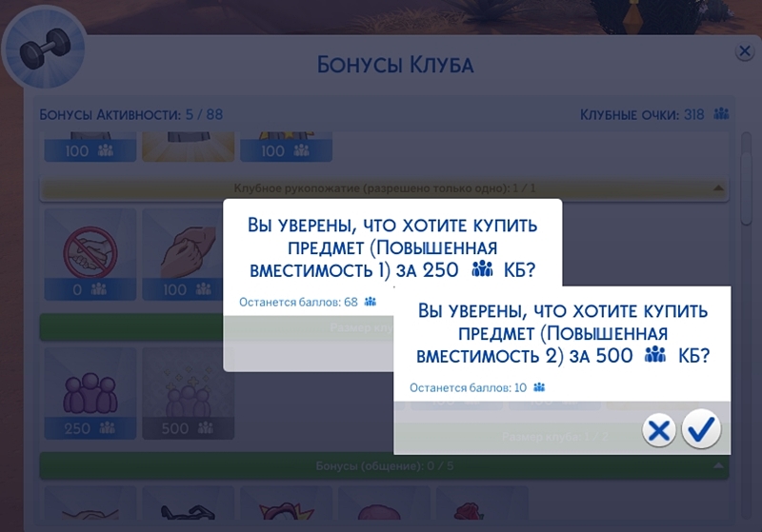Cancel purchase with the blue X button
This screenshot has height=532, width=762.
(x=658, y=430)
